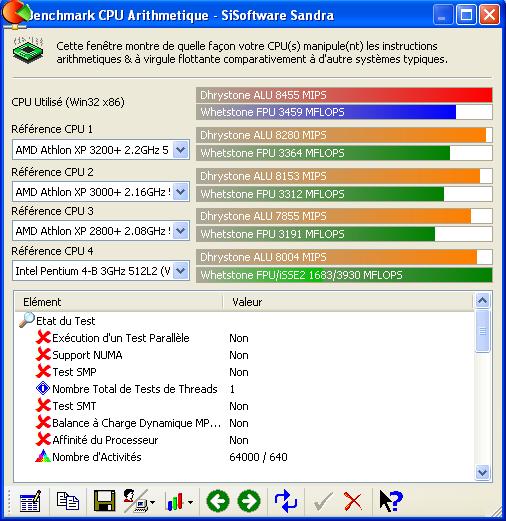
Task: Click the Dhrystone ALU 8153 MIPS bar
Action: [x=344, y=176]
